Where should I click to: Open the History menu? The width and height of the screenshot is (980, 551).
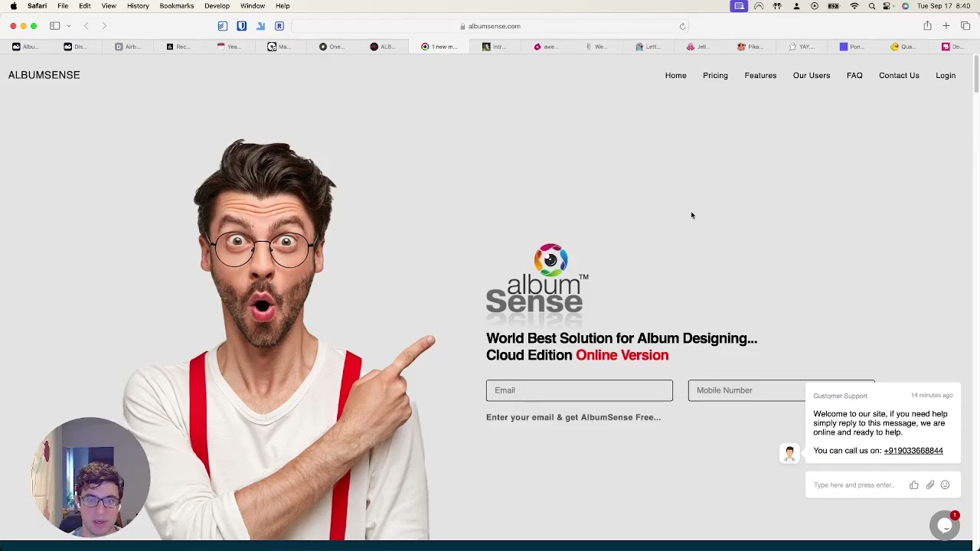click(138, 6)
